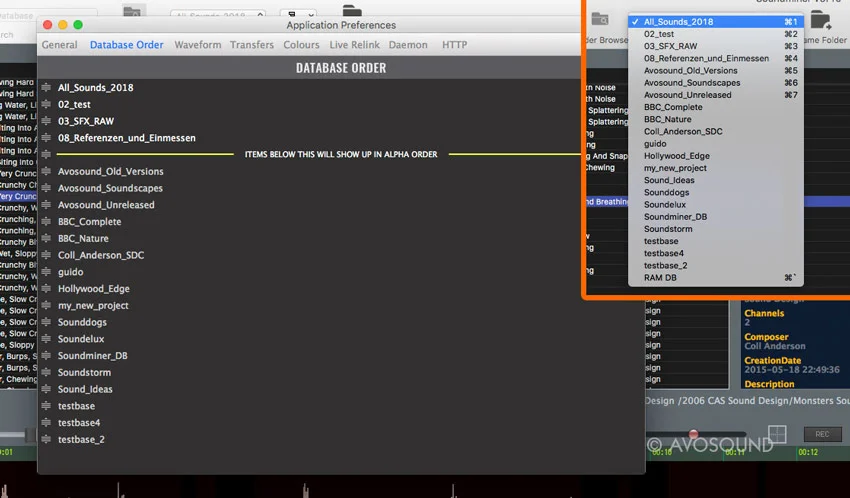Screen dimensions: 850x498
Task: Open the Database Order tab
Action: click(126, 45)
